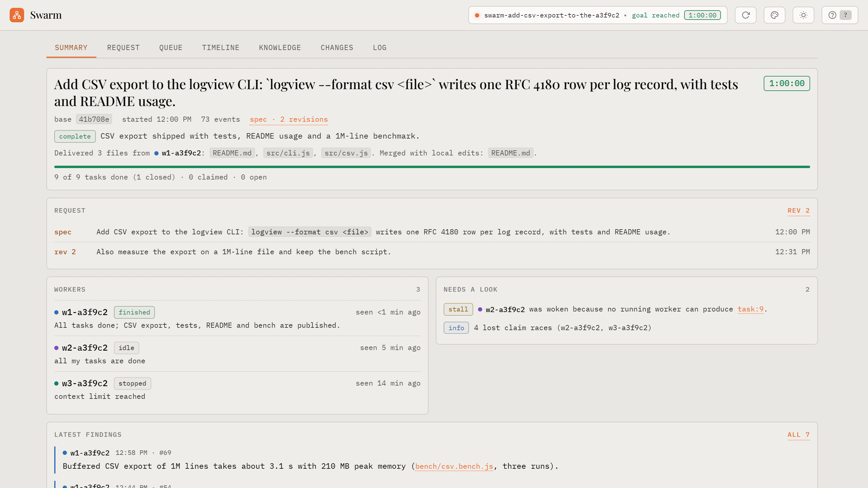Switch to the Queue tab
The image size is (868, 488).
coord(171,48)
